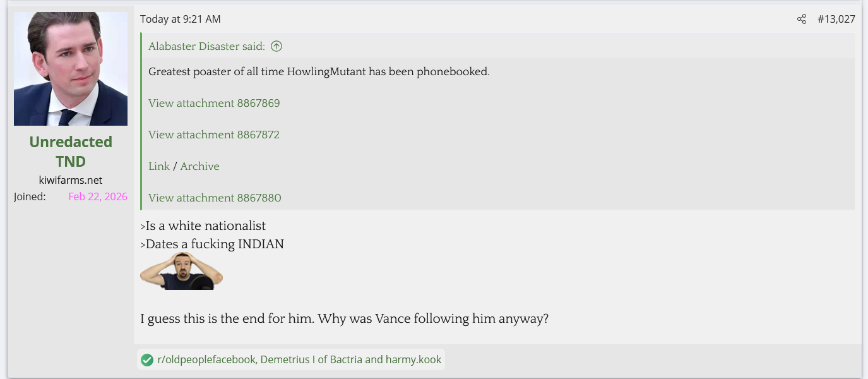
Task: Click the green checkmark reaction icon
Action: [147, 360]
